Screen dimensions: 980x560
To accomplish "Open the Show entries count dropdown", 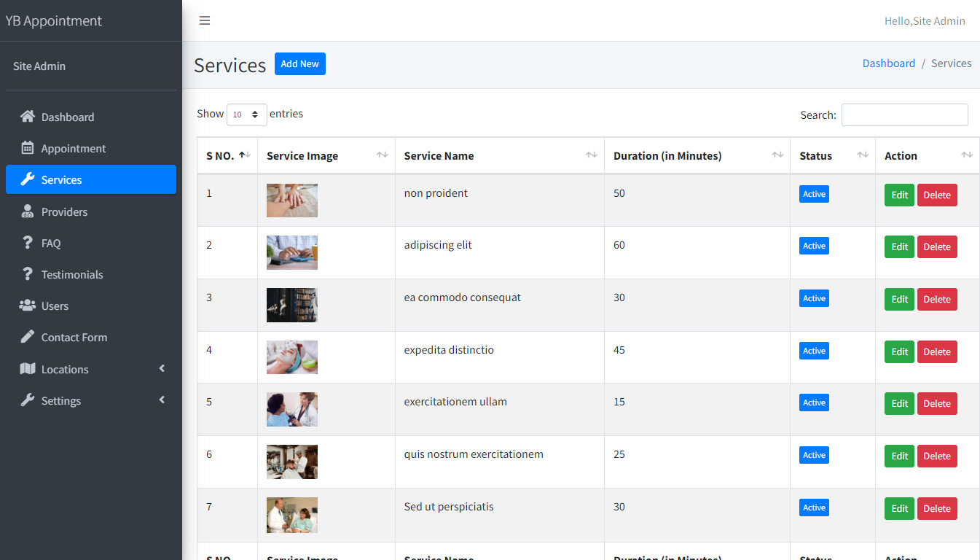I will [x=246, y=114].
